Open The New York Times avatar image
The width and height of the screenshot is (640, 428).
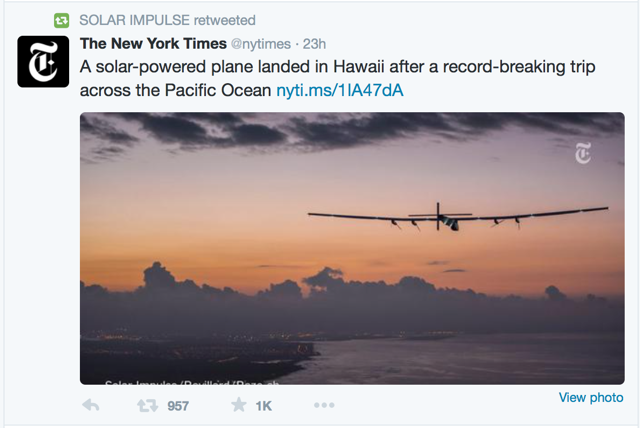click(43, 62)
